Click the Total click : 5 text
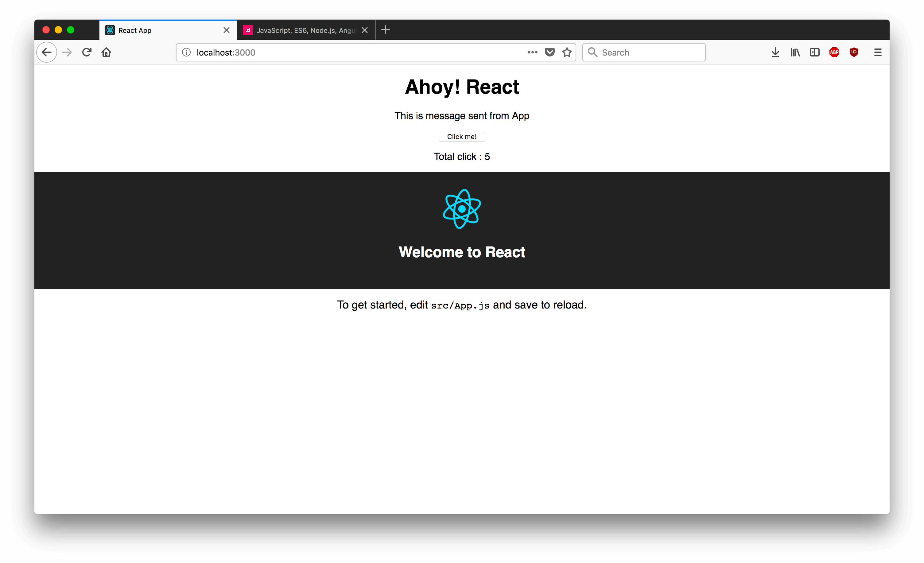This screenshot has width=924, height=563. [462, 157]
